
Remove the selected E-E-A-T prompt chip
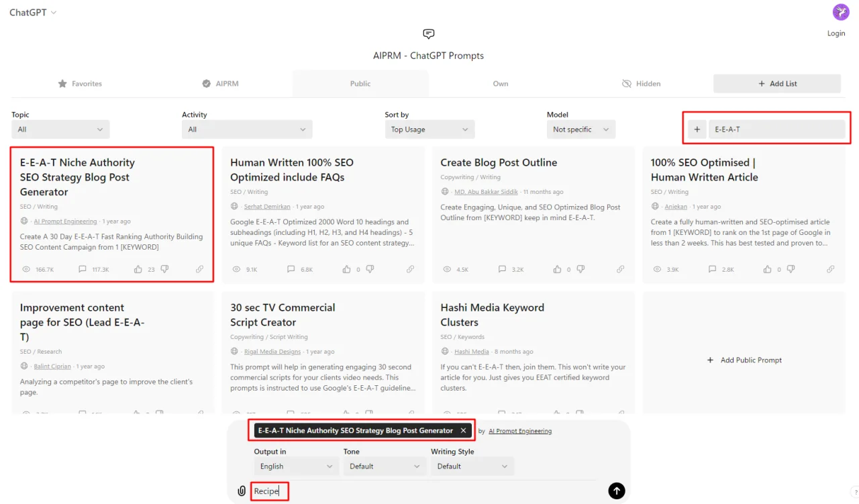coord(462,431)
